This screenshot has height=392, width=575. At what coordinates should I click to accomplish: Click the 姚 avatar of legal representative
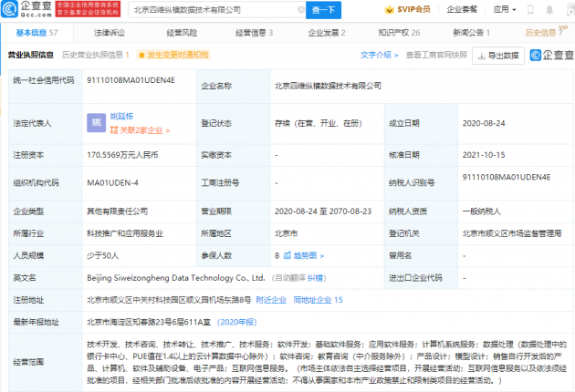pos(97,123)
